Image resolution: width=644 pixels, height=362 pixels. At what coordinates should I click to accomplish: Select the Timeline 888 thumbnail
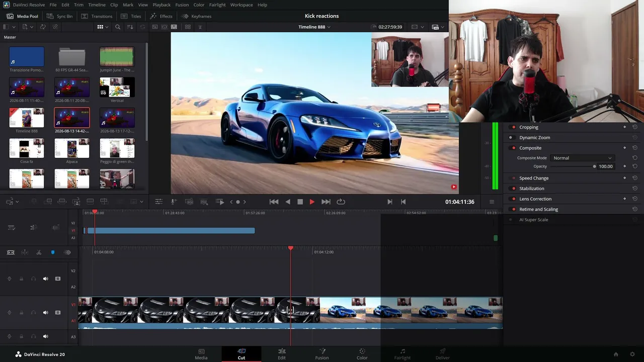pos(27,118)
